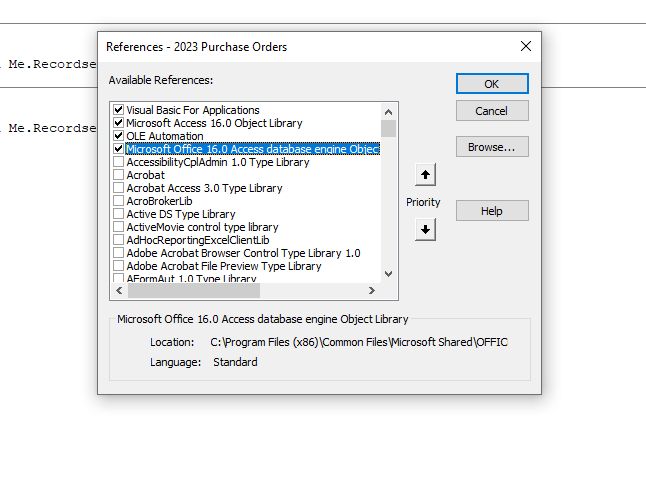Screen dimensions: 646x504
Task: Move selected reference down in priority
Action: pyautogui.click(x=425, y=230)
